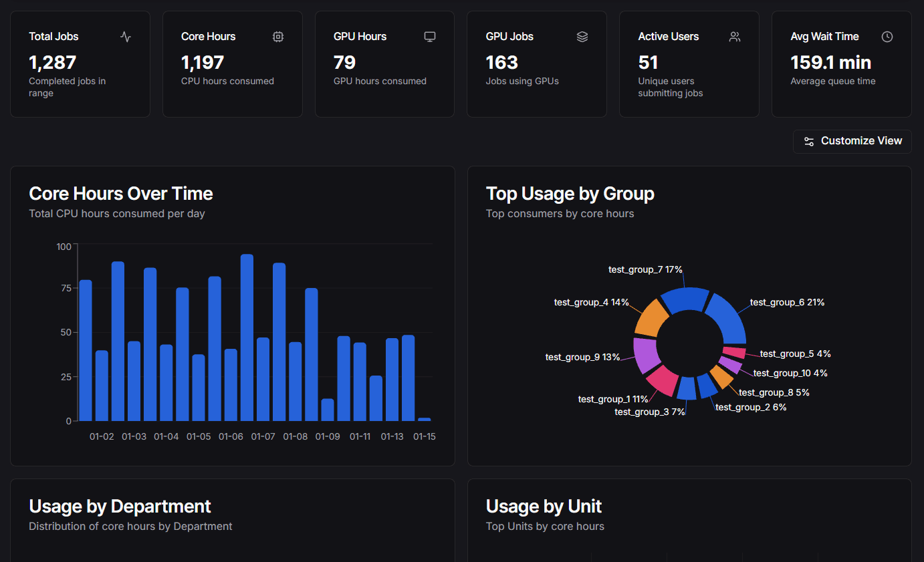Click the activity icon on Total Jobs card
The height and width of the screenshot is (562, 924).
pos(126,37)
